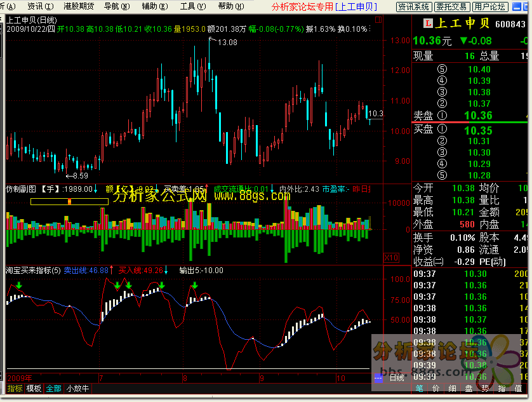Click the 2009年 label on time axis

20,378
